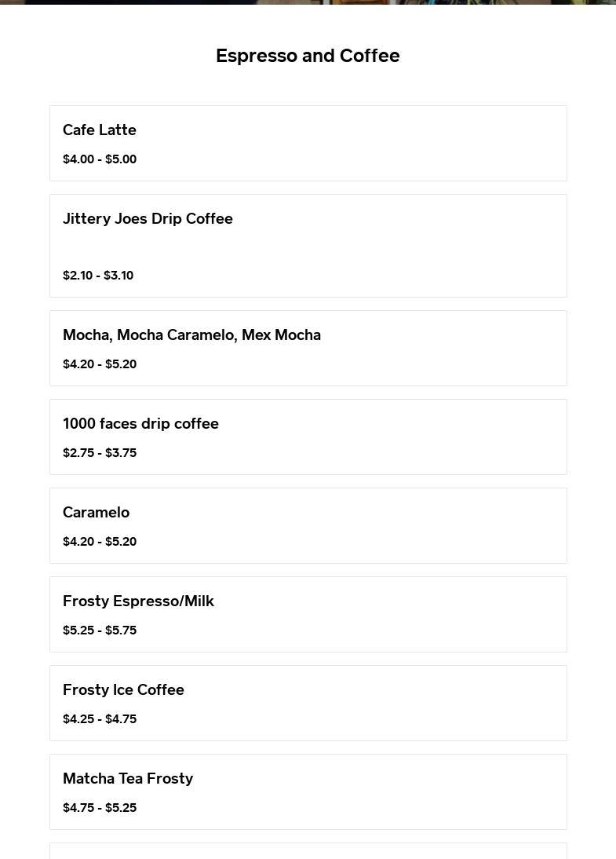This screenshot has width=616, height=859.
Task: Click blank description area in Jittery Joes card
Action: pyautogui.click(x=308, y=247)
